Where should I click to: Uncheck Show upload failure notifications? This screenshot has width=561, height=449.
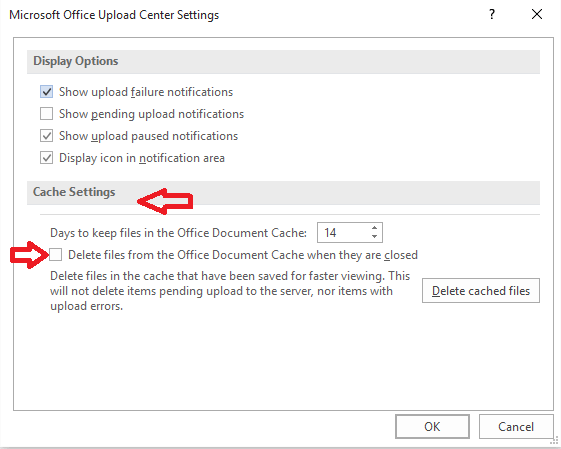click(x=47, y=92)
